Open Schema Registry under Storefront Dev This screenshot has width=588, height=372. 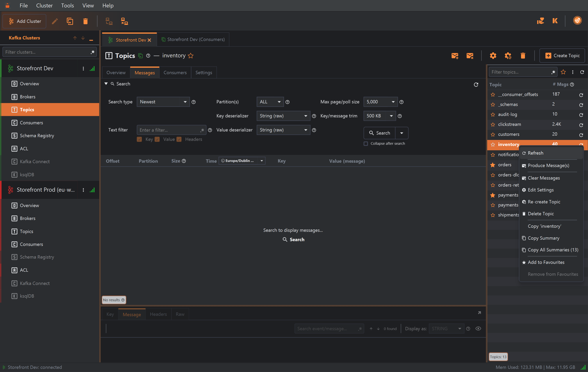pyautogui.click(x=37, y=136)
